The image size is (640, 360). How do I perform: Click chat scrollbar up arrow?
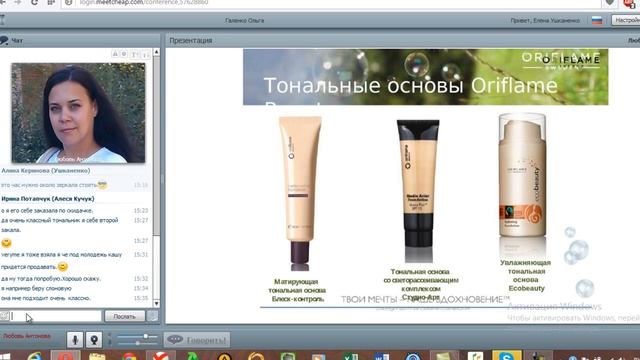tap(156, 52)
